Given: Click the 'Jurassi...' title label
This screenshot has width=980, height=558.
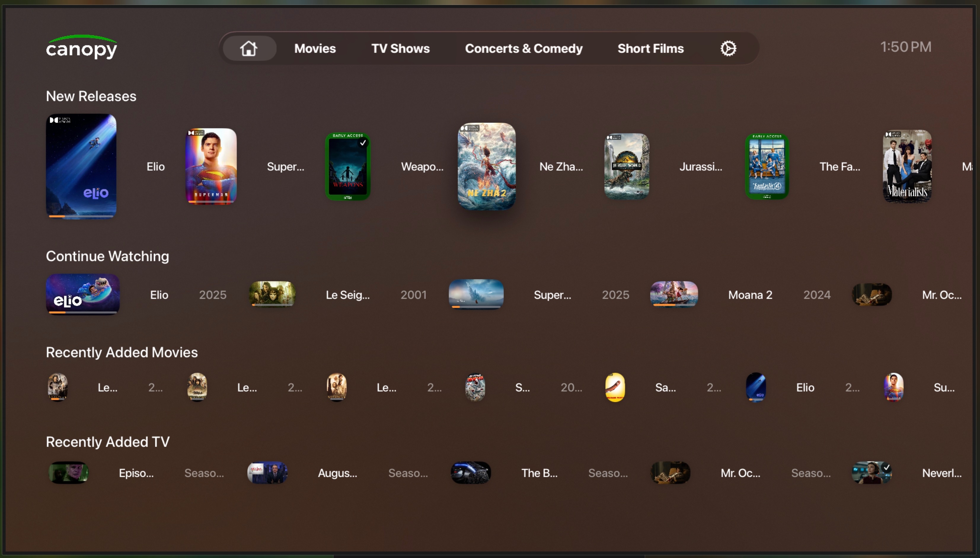Looking at the screenshot, I should [x=700, y=166].
